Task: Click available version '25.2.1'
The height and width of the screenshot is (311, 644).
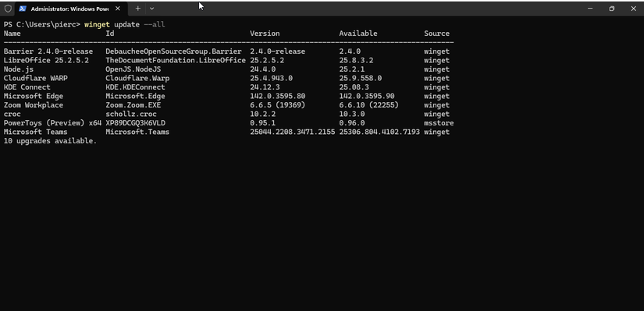Action: (x=352, y=69)
